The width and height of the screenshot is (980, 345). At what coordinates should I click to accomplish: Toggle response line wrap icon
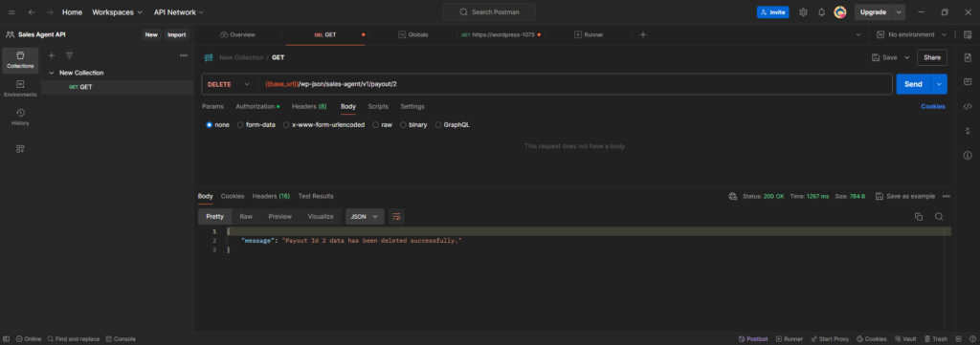coord(396,217)
